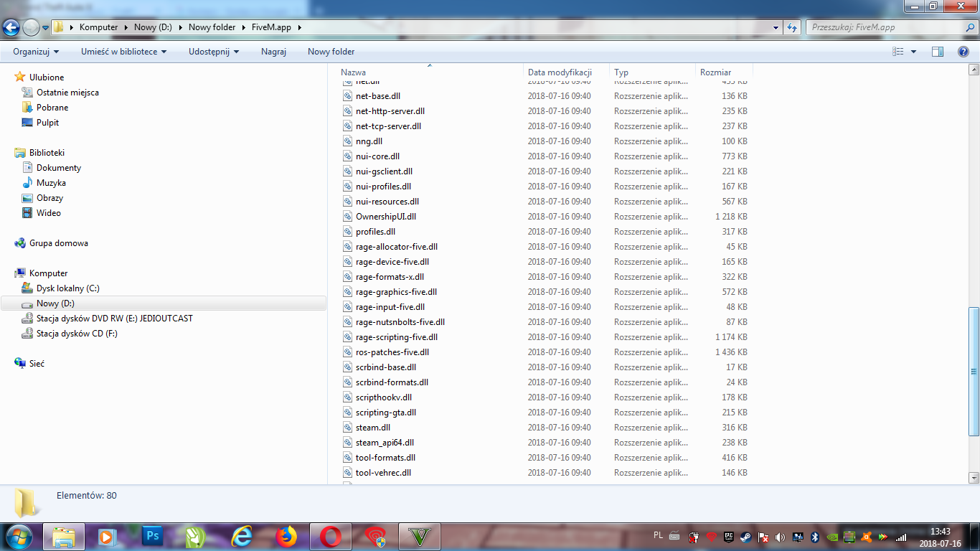980x551 pixels.
Task: Sort files by the Rozmiar column
Action: [724, 72]
